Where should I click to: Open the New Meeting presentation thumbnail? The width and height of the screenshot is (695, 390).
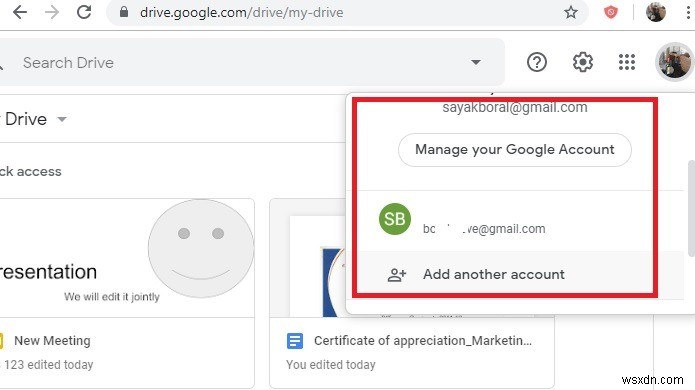click(x=127, y=258)
